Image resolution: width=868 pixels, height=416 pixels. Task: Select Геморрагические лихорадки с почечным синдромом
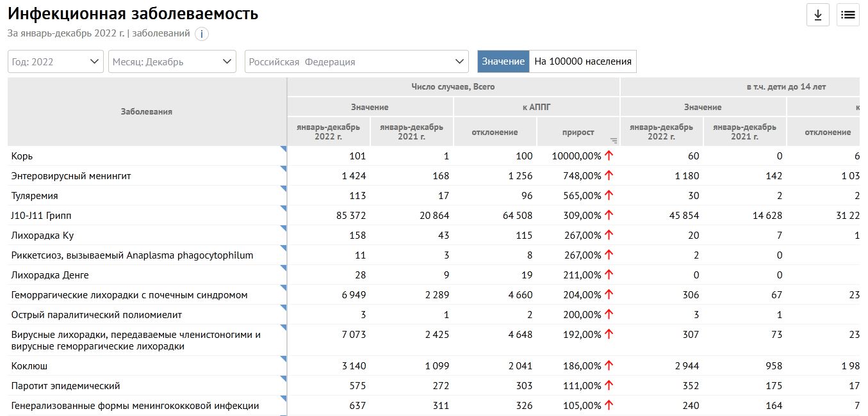[129, 295]
